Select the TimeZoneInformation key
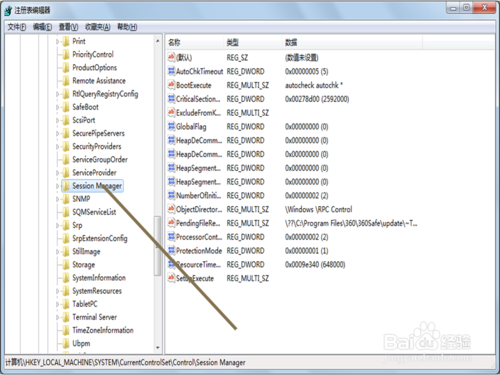 [x=103, y=330]
